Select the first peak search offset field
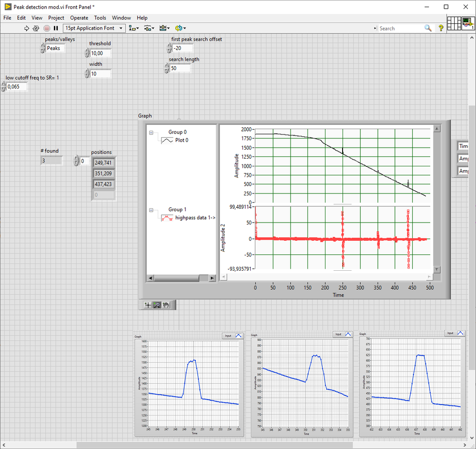Image resolution: width=476 pixels, height=449 pixels. [182, 48]
